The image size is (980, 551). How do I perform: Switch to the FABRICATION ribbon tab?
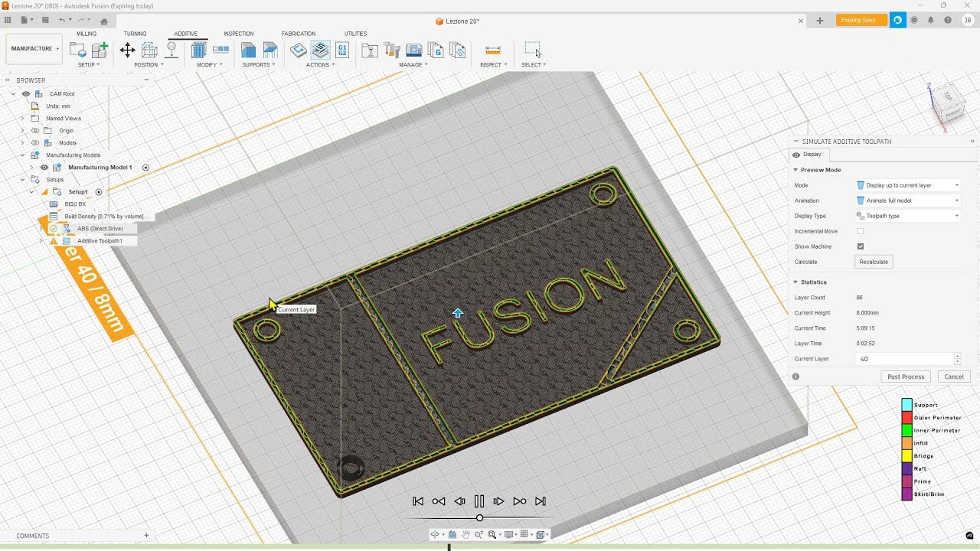point(299,34)
